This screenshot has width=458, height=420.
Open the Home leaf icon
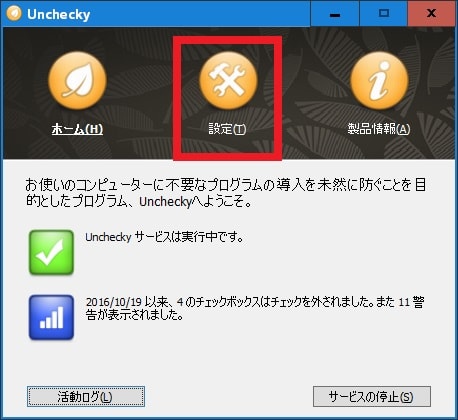(x=77, y=80)
